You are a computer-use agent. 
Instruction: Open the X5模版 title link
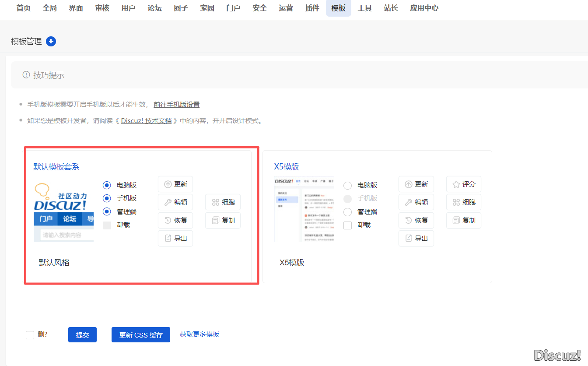(x=287, y=167)
